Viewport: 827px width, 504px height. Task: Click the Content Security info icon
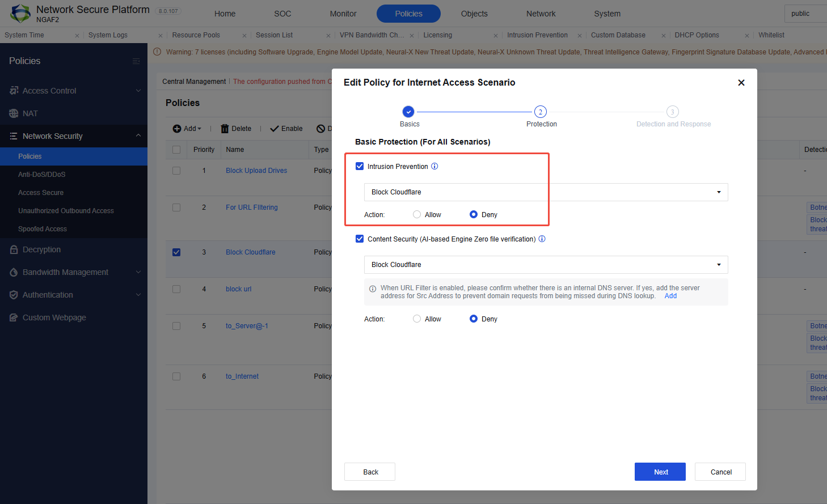pyautogui.click(x=542, y=239)
